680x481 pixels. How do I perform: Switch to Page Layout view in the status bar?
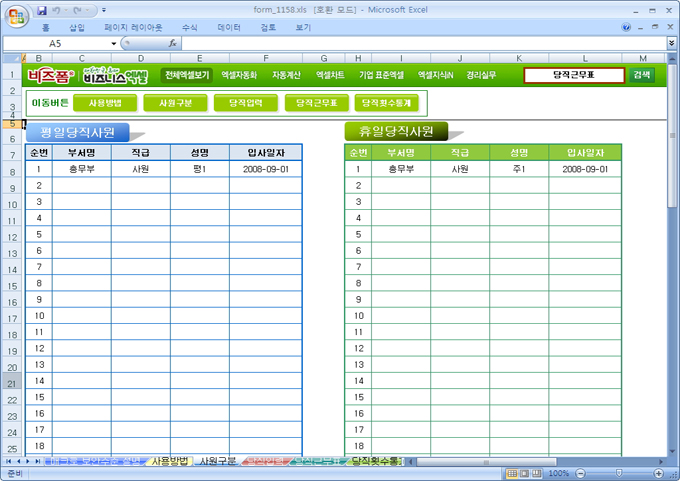click(524, 473)
